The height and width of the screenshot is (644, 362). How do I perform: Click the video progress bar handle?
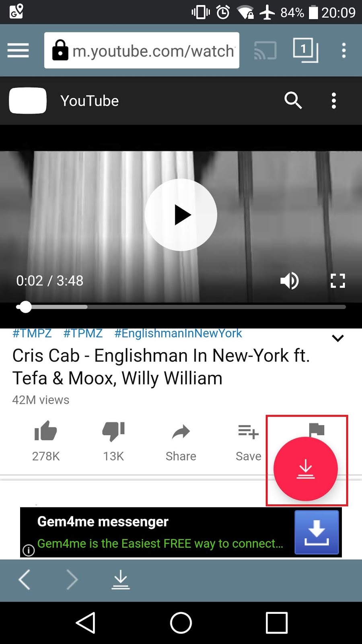click(26, 307)
